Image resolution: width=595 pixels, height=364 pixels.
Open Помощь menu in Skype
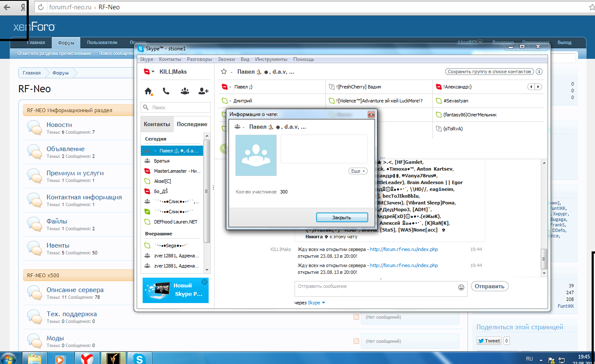pyautogui.click(x=304, y=59)
